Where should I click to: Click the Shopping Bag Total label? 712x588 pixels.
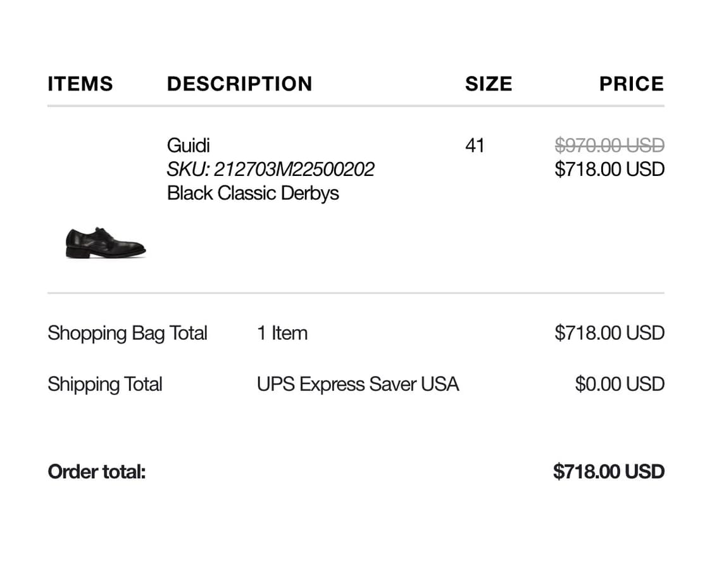click(127, 333)
